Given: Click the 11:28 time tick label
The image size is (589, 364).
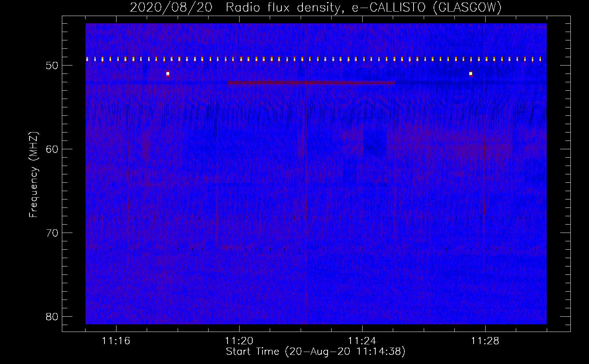Looking at the screenshot, I should pyautogui.click(x=485, y=341).
